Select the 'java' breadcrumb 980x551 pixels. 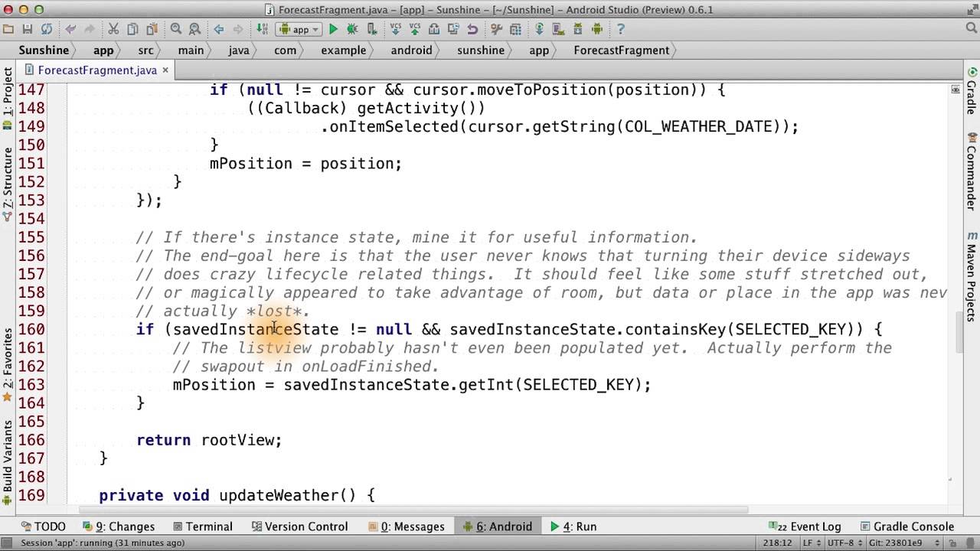(x=239, y=50)
